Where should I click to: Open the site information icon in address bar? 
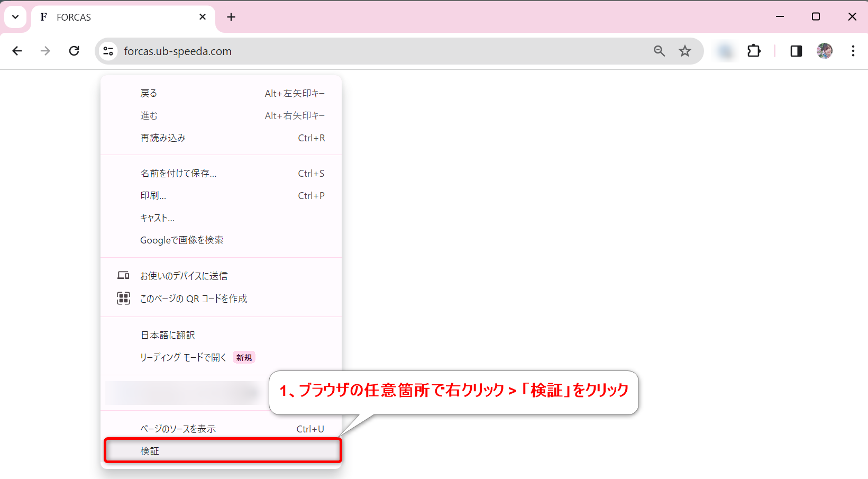tap(108, 51)
